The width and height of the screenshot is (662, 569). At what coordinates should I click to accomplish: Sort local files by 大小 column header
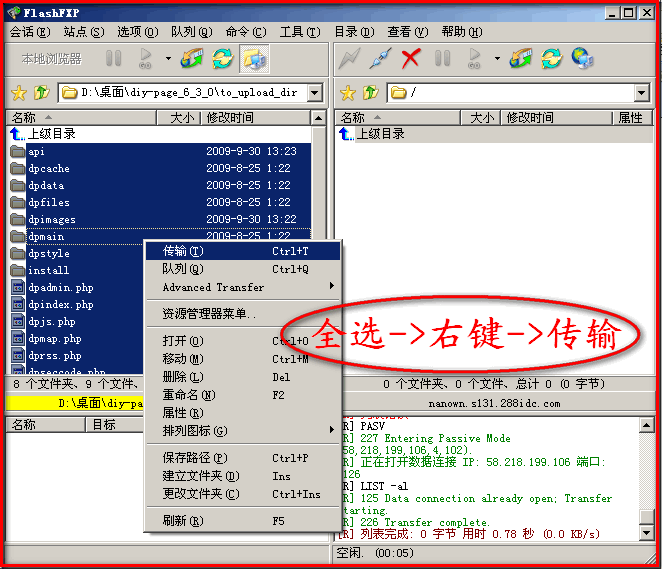coord(179,117)
